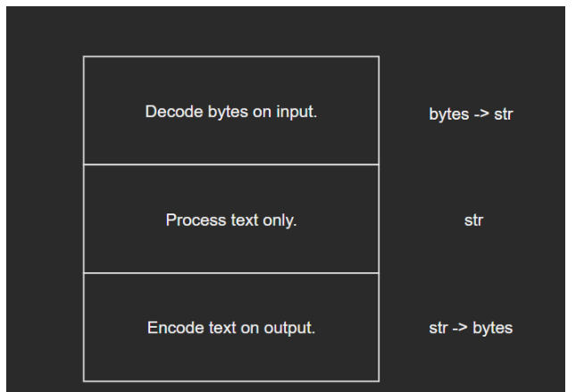Image resolution: width=584 pixels, height=392 pixels.
Task: Click the word "Encode" in the bottom box
Action: tap(171, 328)
